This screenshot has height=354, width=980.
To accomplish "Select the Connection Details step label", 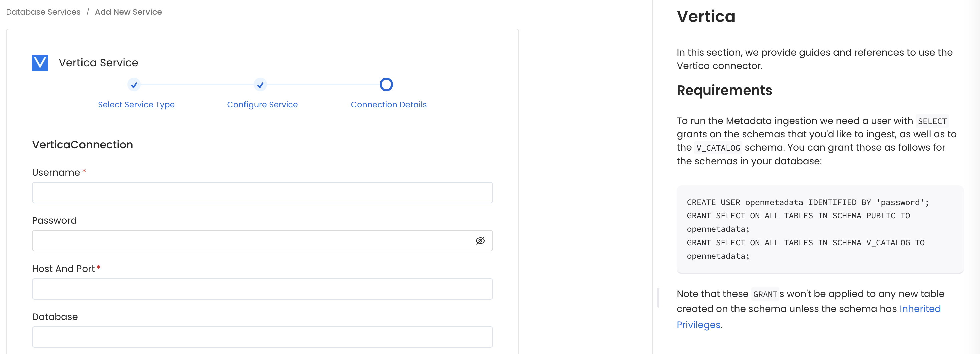I will click(388, 104).
